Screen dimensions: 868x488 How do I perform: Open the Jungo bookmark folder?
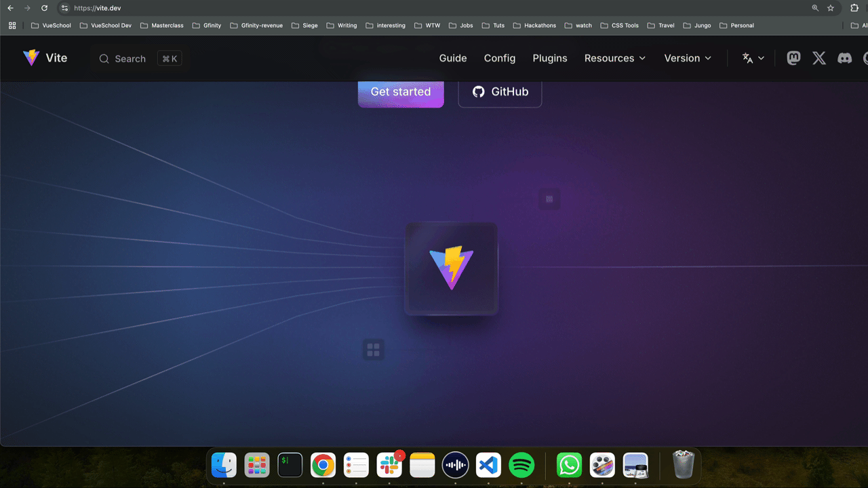[x=697, y=26]
